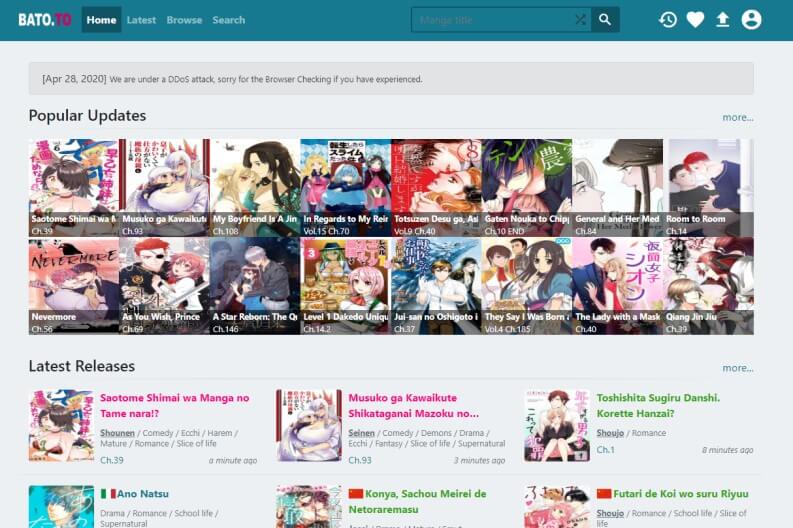793x528 pixels.
Task: Click the DDoS attack announcement text
Action: 232,79
